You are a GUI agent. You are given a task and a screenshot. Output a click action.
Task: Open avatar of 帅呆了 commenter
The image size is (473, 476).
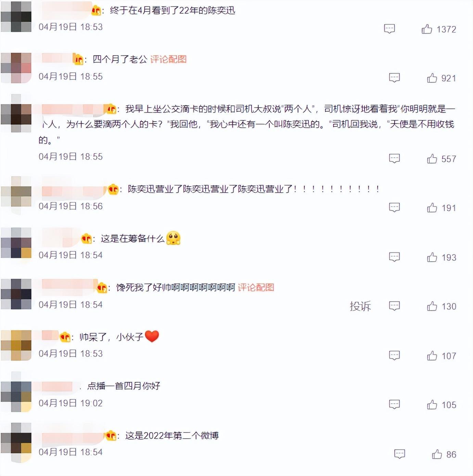point(16,345)
